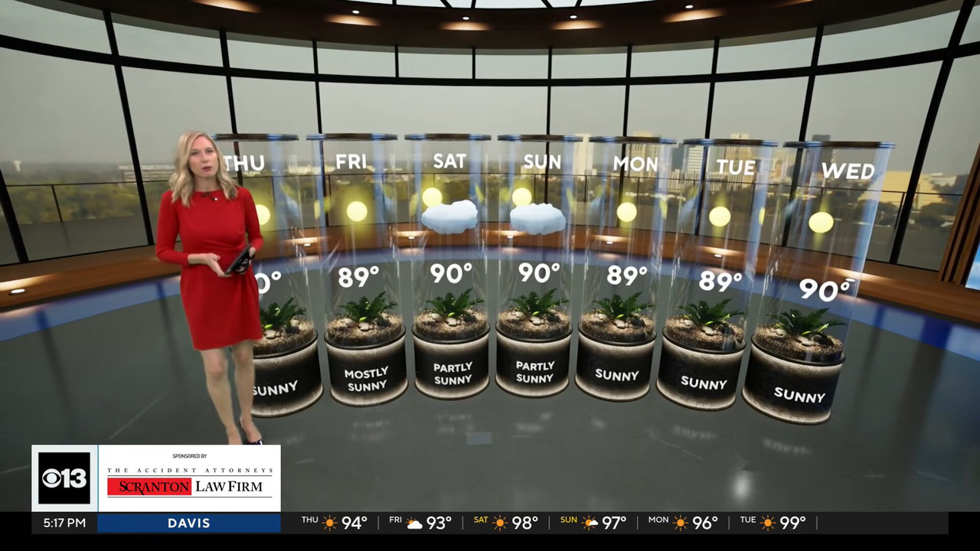Click the SUN day label on tube
Viewport: 980px width, 551px height.
[542, 162]
